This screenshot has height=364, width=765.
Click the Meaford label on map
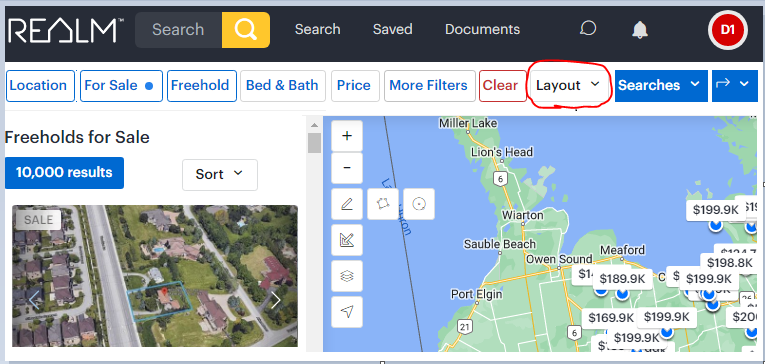(x=622, y=250)
